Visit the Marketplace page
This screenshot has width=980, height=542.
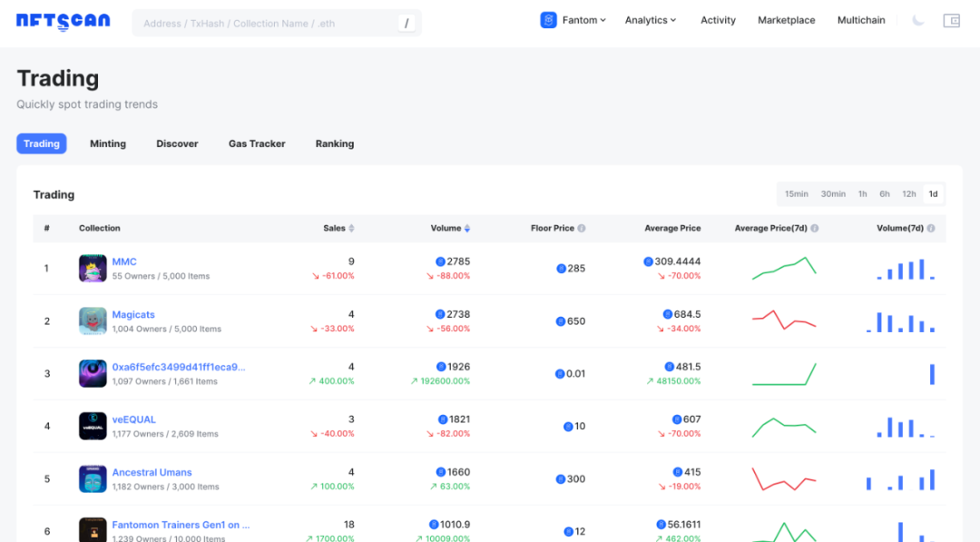tap(786, 19)
